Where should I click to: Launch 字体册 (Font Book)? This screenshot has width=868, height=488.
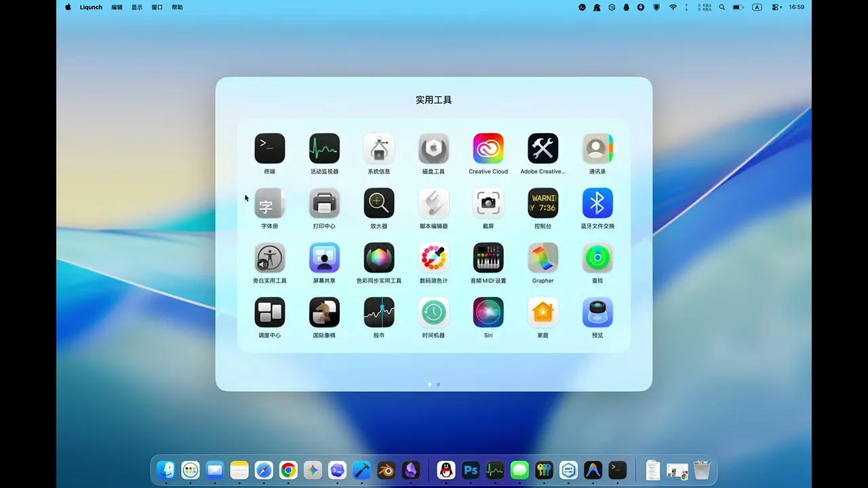tap(270, 203)
